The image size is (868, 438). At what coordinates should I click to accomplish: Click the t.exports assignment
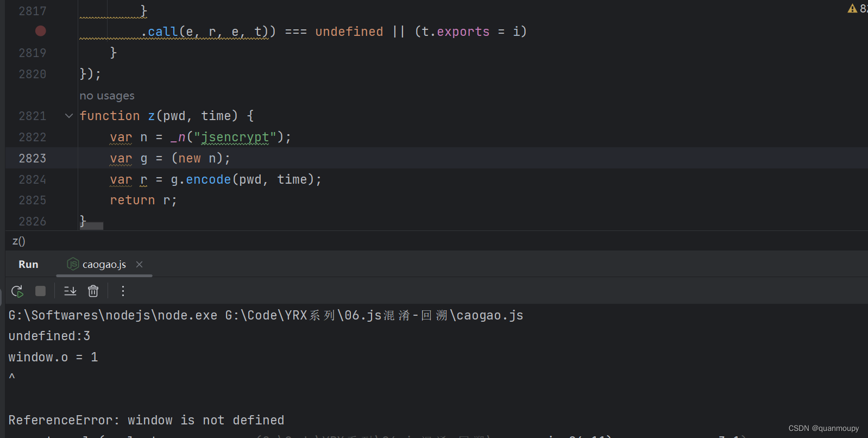pos(470,32)
